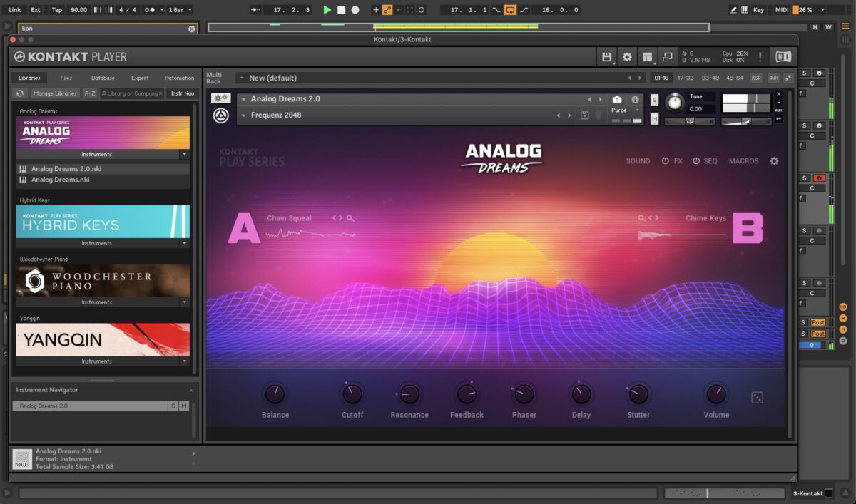Click the instrument info icon

635,100
